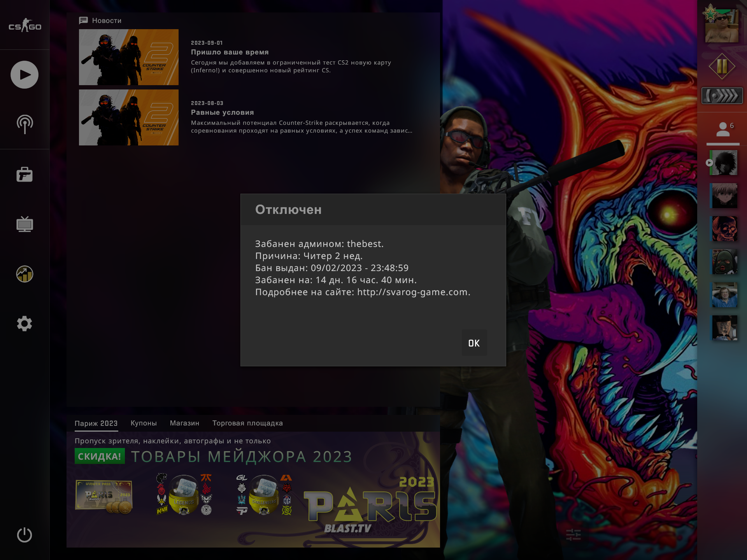Select the Paris 2023 Viewer Pass item
This screenshot has width=747, height=560.
tap(104, 496)
